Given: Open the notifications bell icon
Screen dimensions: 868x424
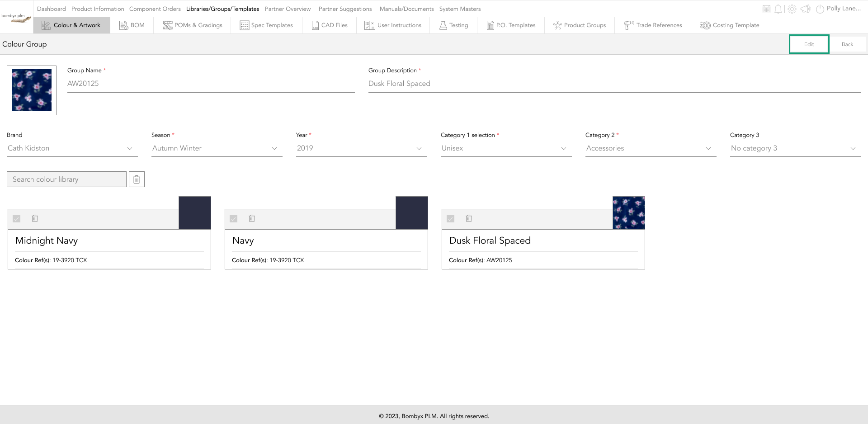Looking at the screenshot, I should [778, 9].
